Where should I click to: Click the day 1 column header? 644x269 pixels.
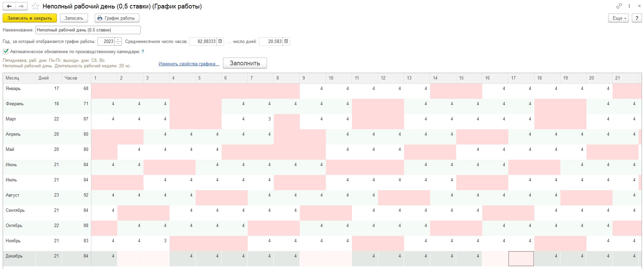point(104,78)
